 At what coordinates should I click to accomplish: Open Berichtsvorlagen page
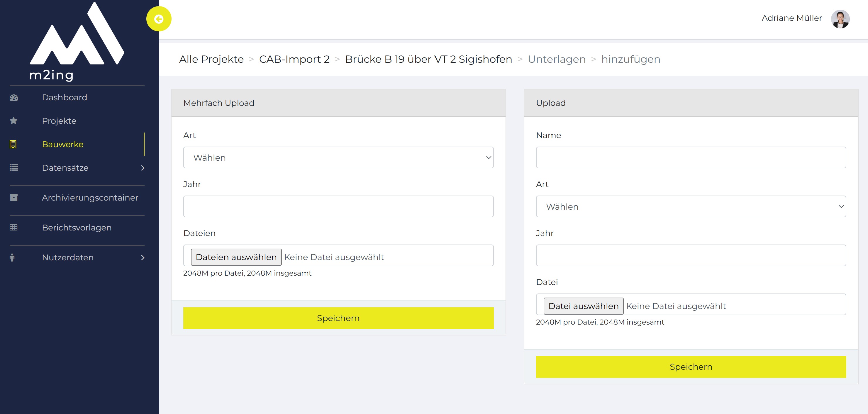pyautogui.click(x=77, y=228)
